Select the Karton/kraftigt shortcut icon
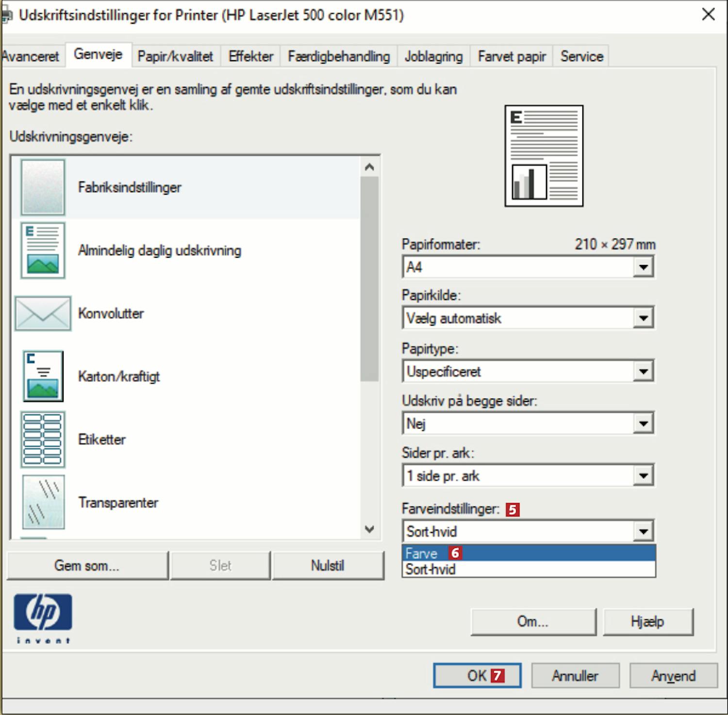The width and height of the screenshot is (728, 715). (43, 376)
